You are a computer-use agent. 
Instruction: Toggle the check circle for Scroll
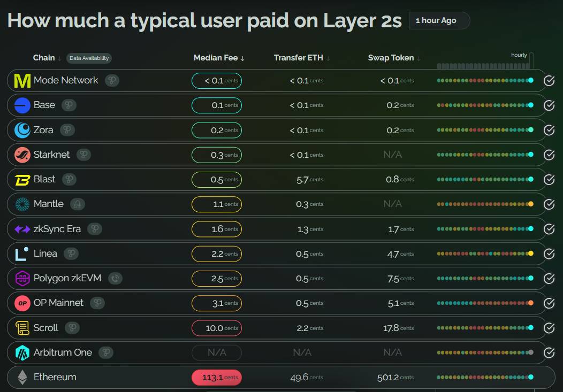pyautogui.click(x=549, y=328)
